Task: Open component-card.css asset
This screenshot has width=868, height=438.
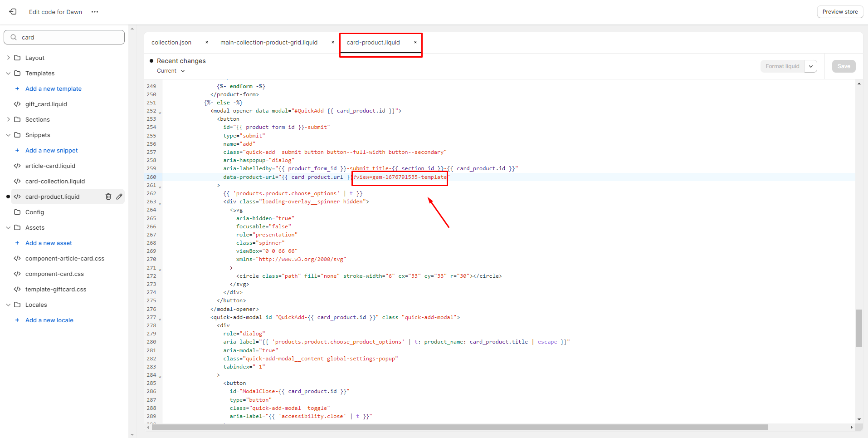Action: point(54,274)
